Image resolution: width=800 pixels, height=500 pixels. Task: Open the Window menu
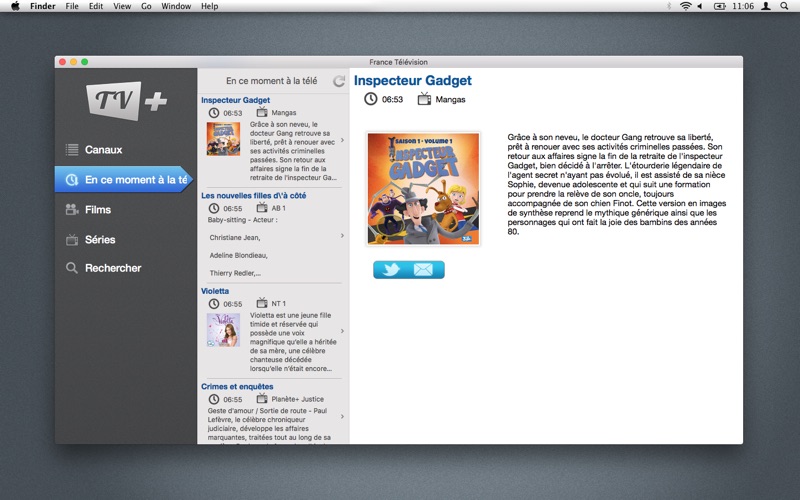[176, 6]
